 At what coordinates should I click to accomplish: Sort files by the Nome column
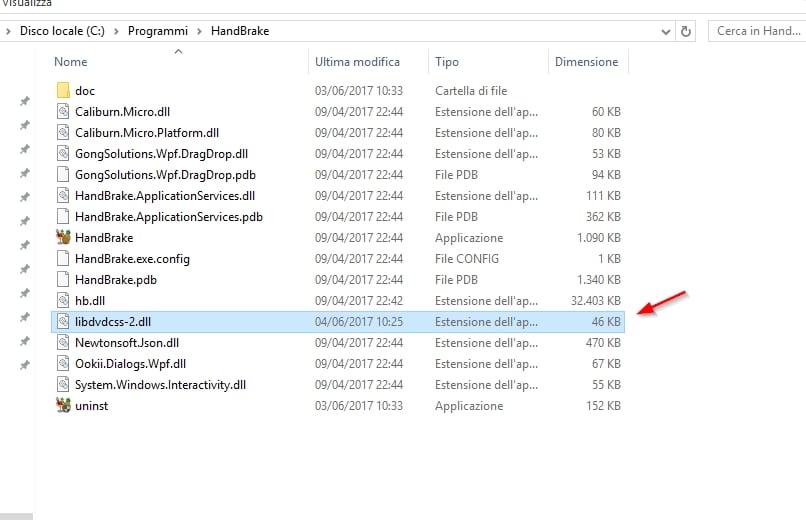pos(70,62)
